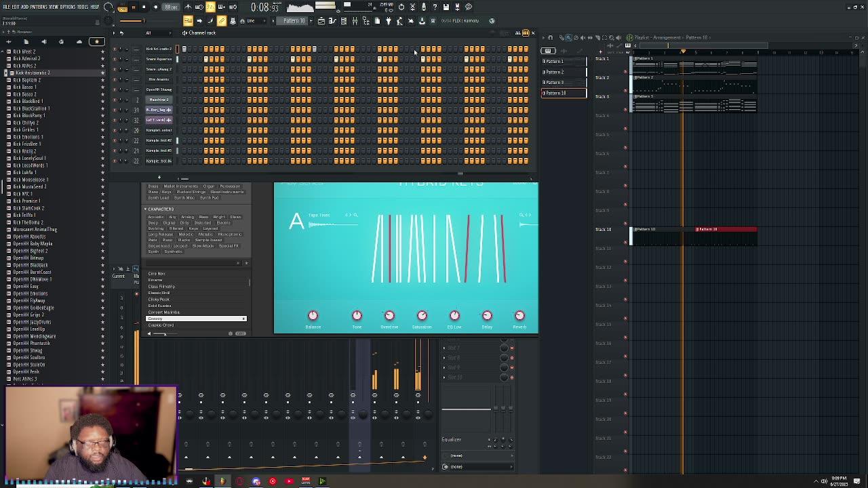The width and height of the screenshot is (868, 488).
Task: Open the HELP menu
Action: point(95,7)
